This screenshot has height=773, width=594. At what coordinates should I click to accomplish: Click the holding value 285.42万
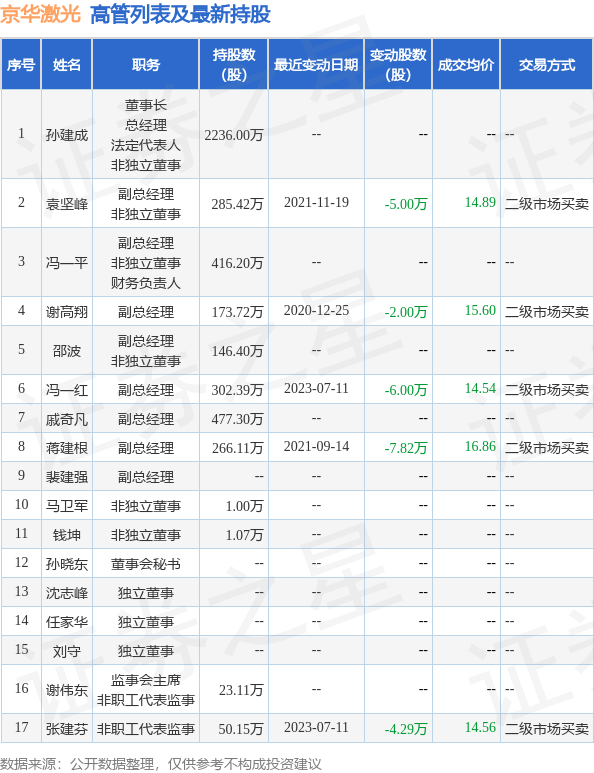click(237, 204)
